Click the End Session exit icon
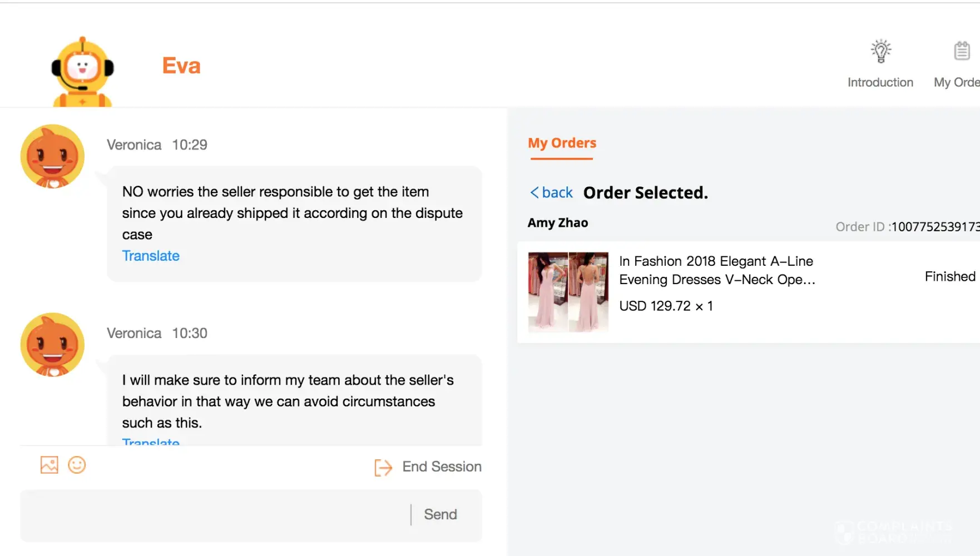Image resolution: width=980 pixels, height=556 pixels. coord(383,468)
